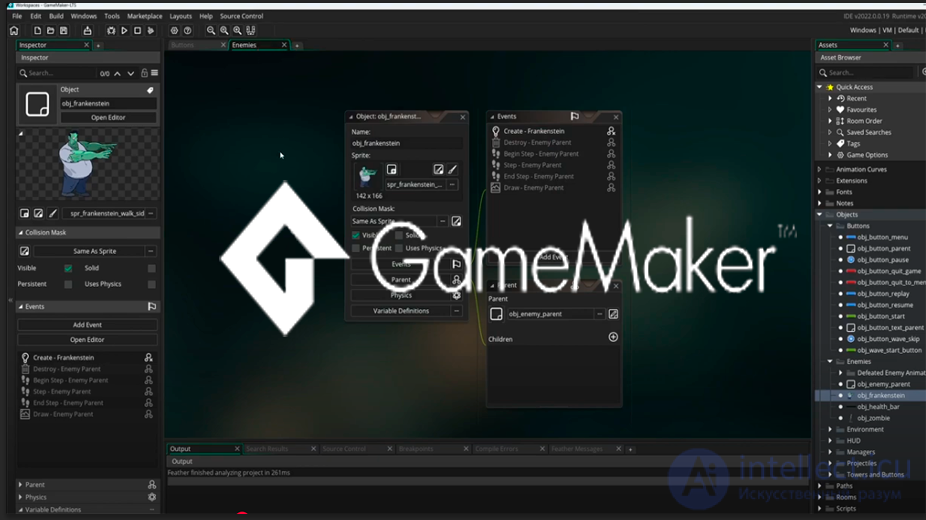Click the Frankenstein sprite preview in Inspector
This screenshot has height=520, width=926.
[87, 165]
